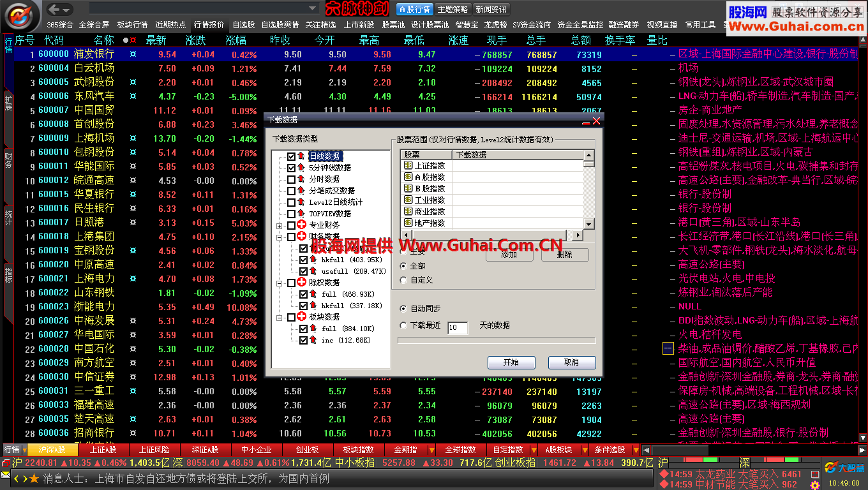Click the dollar icon beside 地产指数
This screenshot has width=868, height=490.
tap(407, 223)
